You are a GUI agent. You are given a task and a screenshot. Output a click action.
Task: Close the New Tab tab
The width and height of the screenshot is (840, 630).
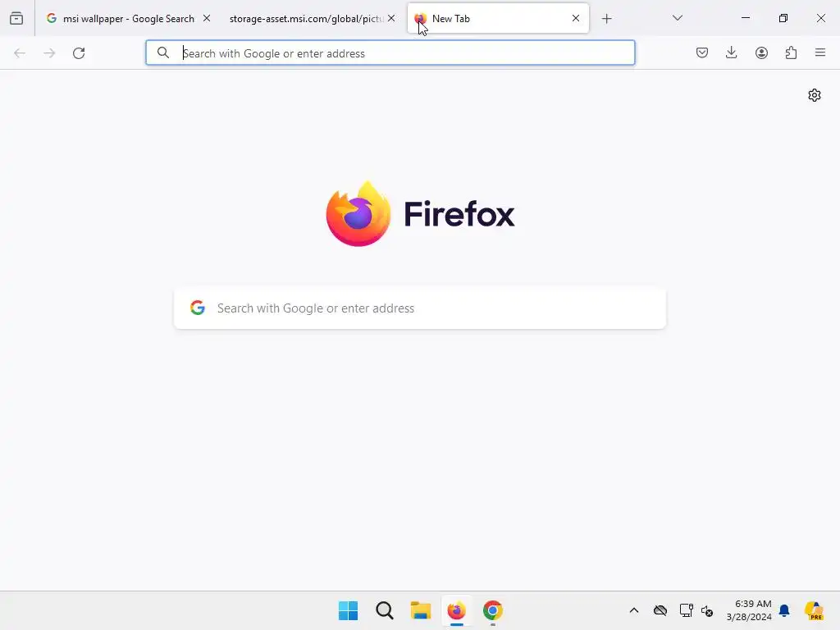tap(576, 19)
